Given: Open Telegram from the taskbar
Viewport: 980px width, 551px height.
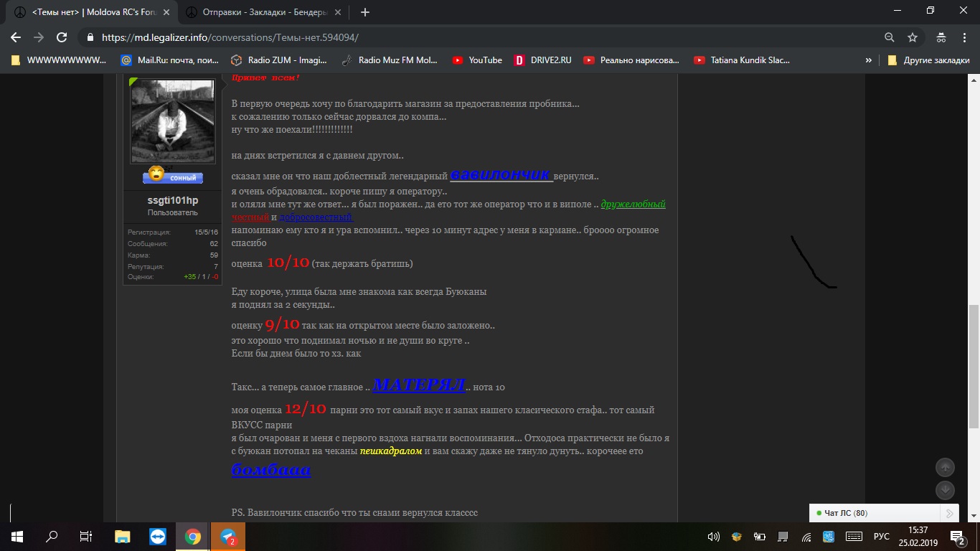Looking at the screenshot, I should (228, 536).
